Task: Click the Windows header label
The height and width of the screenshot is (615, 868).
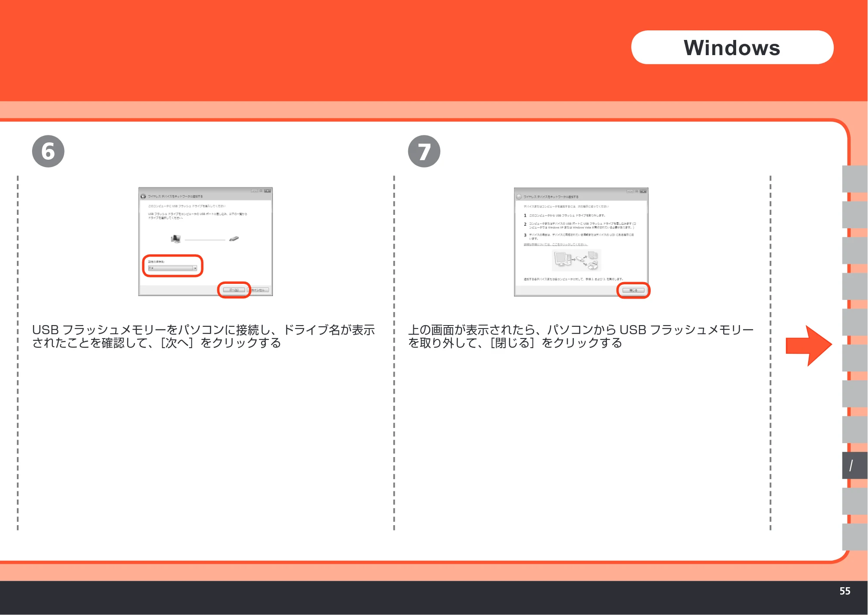Action: pos(732,48)
